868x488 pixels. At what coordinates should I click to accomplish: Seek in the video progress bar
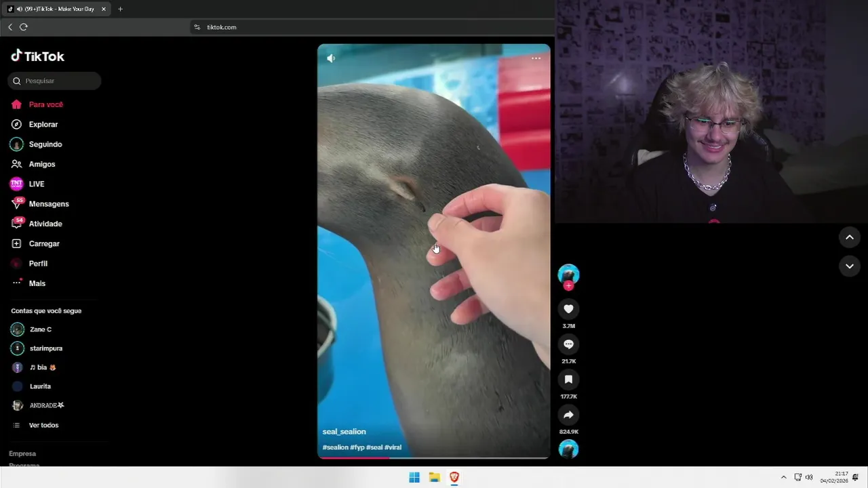click(x=434, y=457)
